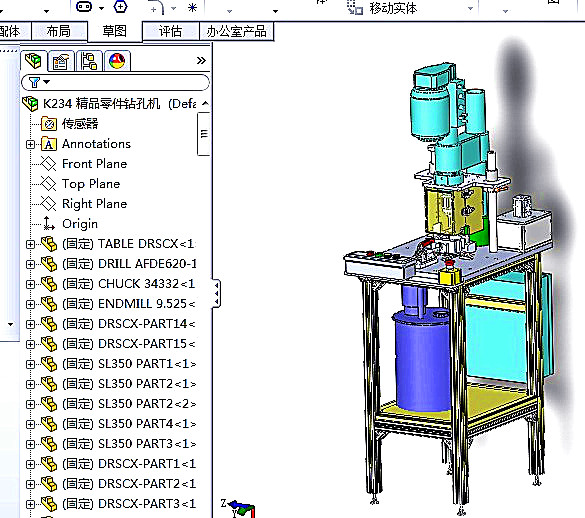The image size is (585, 518).
Task: Click the SL350 PART4<1> part icon
Action: 49,424
